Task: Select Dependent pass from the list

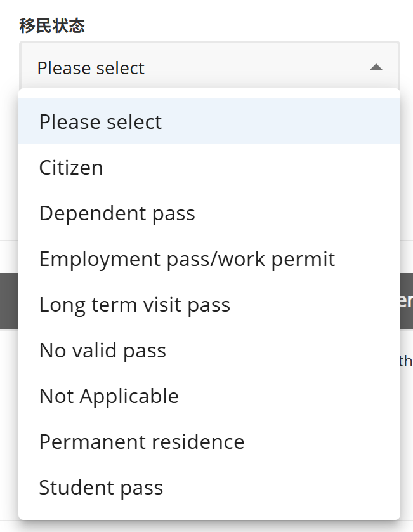Action: click(117, 213)
